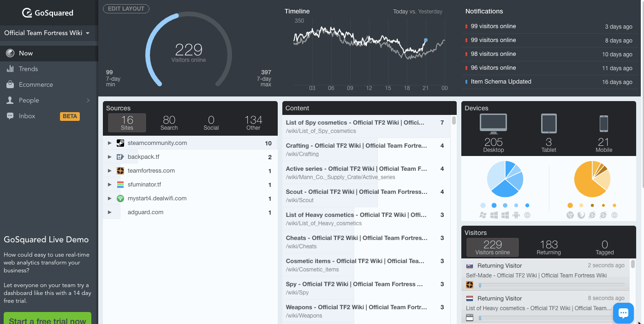644x324 pixels.
Task: Open the Scout content row
Action: tap(366, 196)
